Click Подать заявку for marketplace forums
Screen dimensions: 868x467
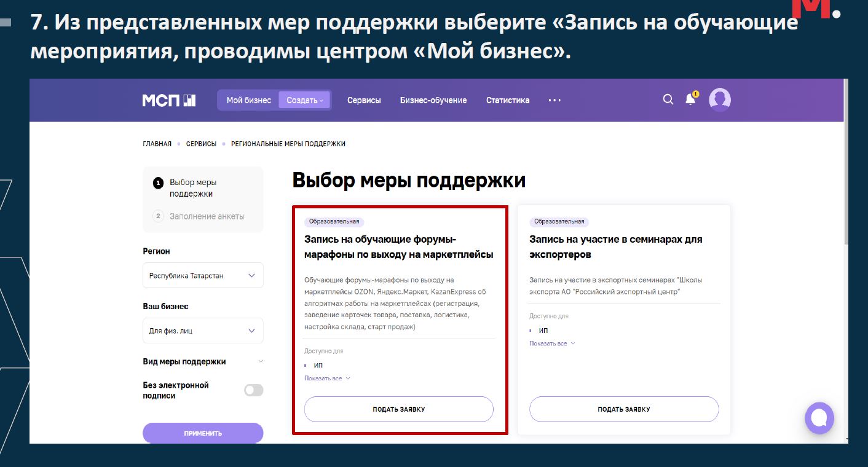click(x=398, y=409)
